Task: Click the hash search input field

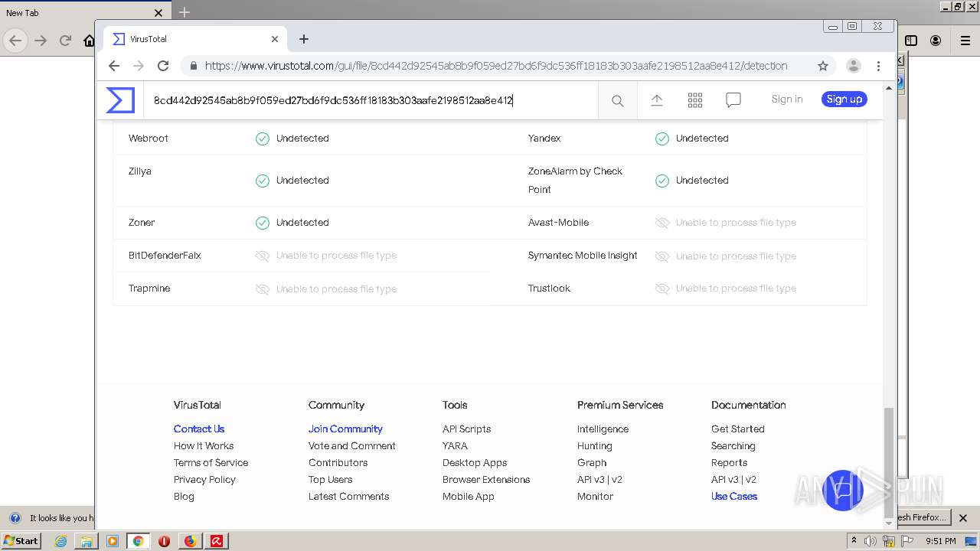Action: point(371,100)
